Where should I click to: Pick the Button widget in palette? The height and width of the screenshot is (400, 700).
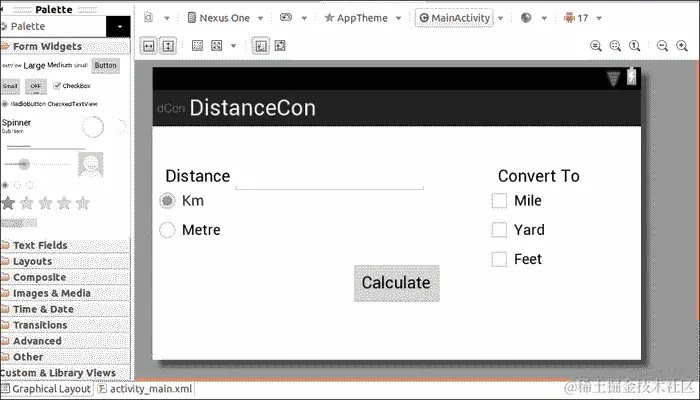tap(105, 66)
